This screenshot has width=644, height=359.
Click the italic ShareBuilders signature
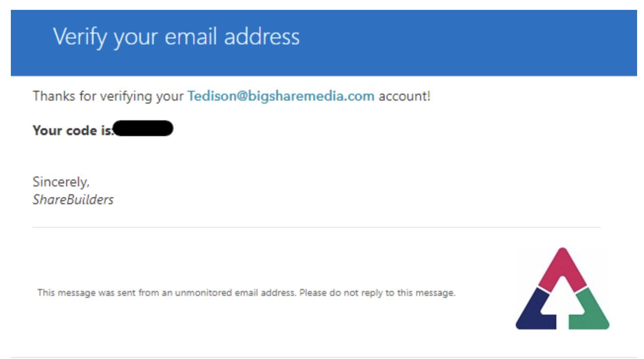tap(73, 200)
